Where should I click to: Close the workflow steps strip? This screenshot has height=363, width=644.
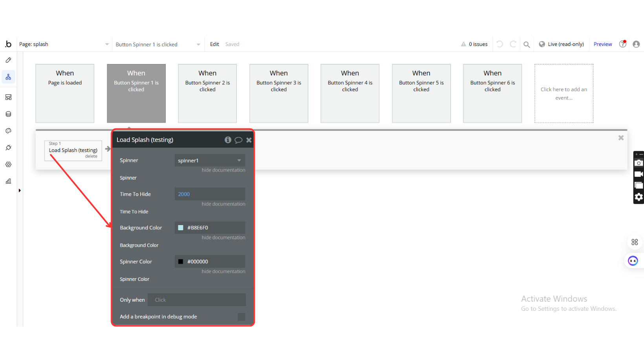point(621,137)
